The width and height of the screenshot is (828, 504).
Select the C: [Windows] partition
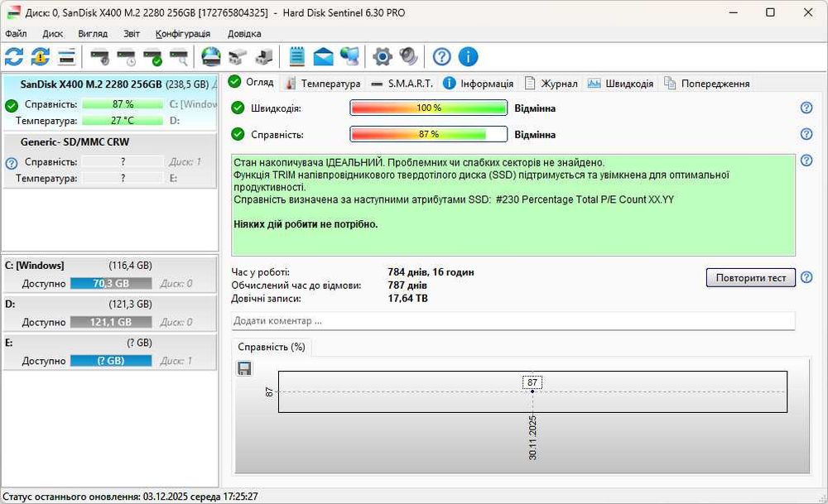click(109, 275)
